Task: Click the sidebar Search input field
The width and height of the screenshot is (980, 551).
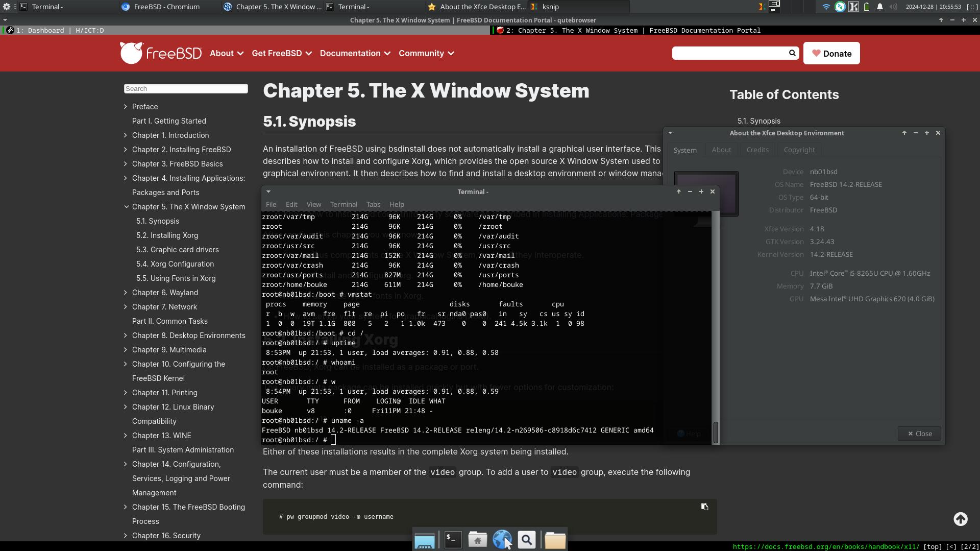Action: [x=186, y=88]
